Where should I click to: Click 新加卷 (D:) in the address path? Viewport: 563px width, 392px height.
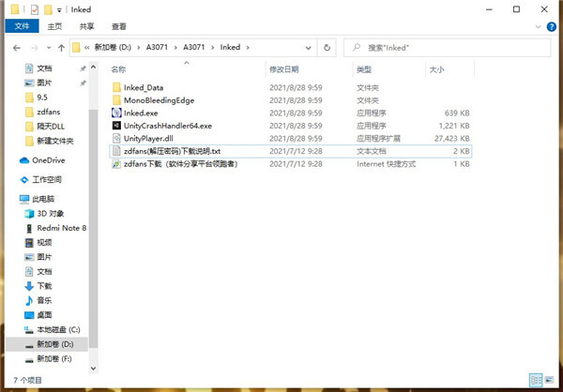[x=113, y=48]
